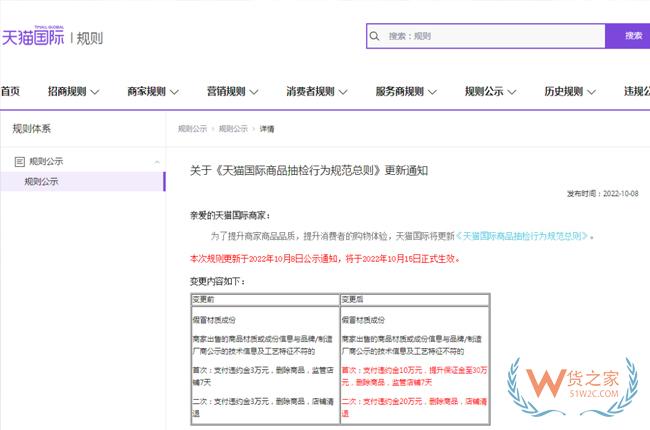This screenshot has height=430, width=650.
Task: Expand the chevron beside 历史规则
Action: point(592,92)
